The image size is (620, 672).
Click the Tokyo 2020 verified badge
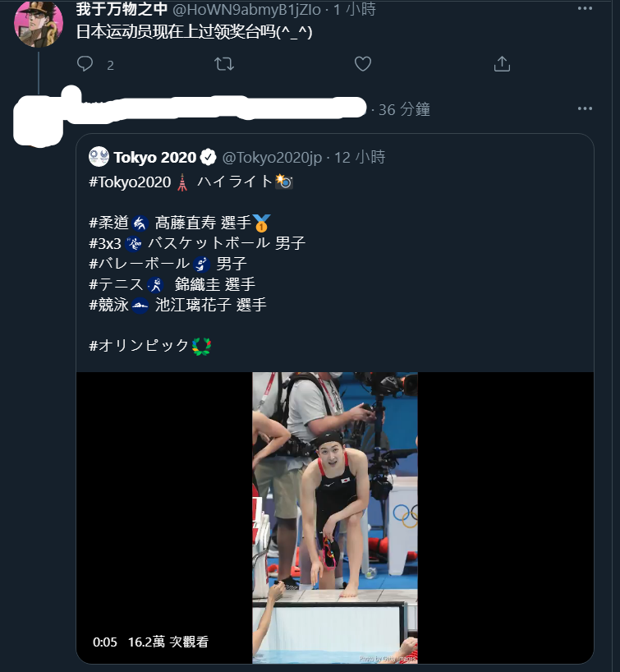click(x=209, y=157)
